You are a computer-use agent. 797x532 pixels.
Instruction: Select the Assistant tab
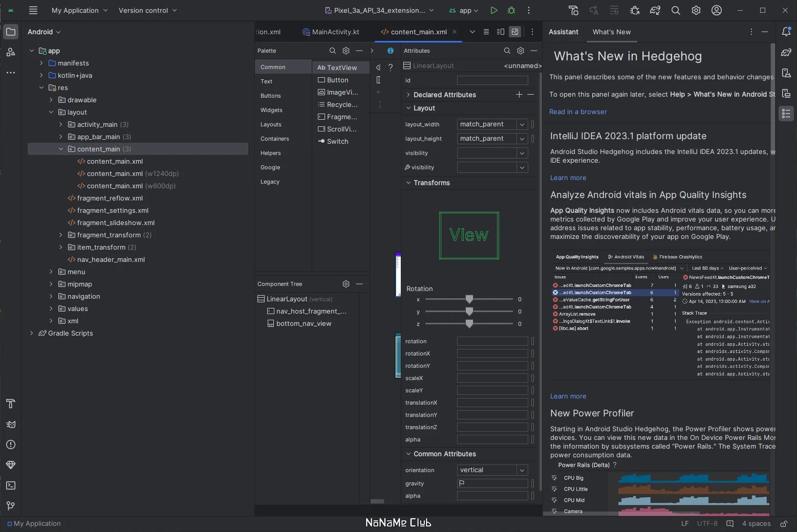click(x=564, y=32)
